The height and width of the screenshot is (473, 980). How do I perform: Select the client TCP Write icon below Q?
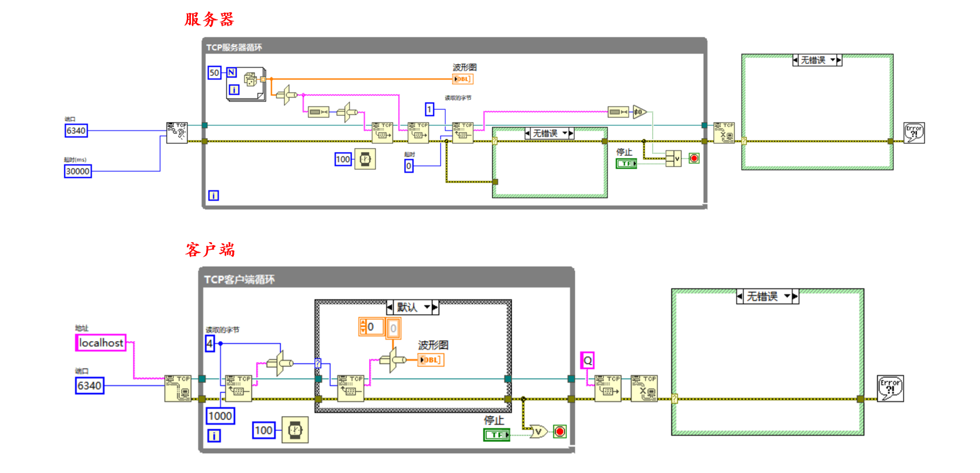(608, 388)
